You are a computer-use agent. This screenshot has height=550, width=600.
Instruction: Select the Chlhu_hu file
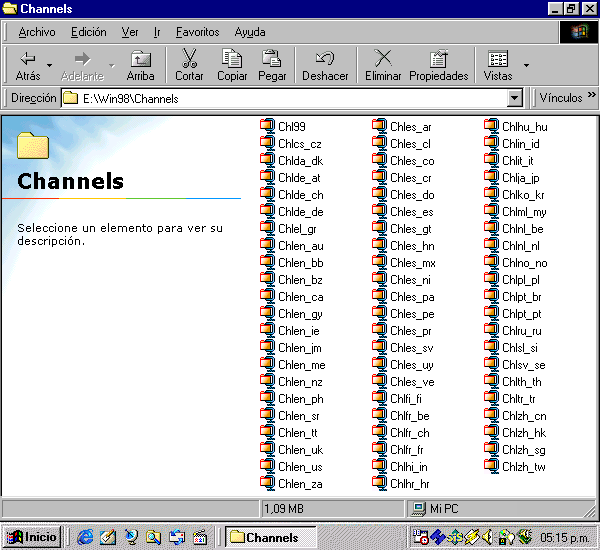(x=516, y=127)
